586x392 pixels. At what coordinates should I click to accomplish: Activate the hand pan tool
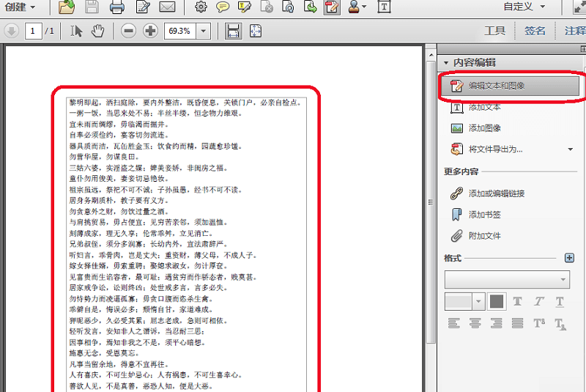98,31
